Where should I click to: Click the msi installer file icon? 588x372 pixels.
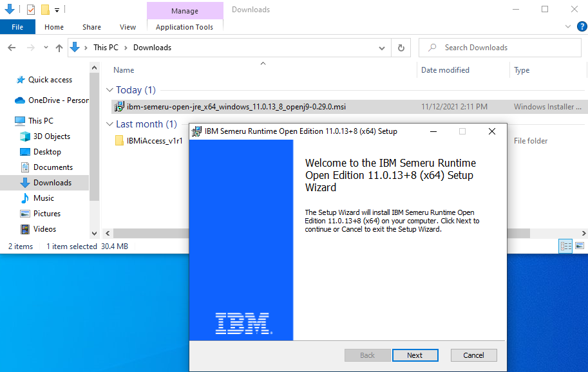(x=119, y=107)
